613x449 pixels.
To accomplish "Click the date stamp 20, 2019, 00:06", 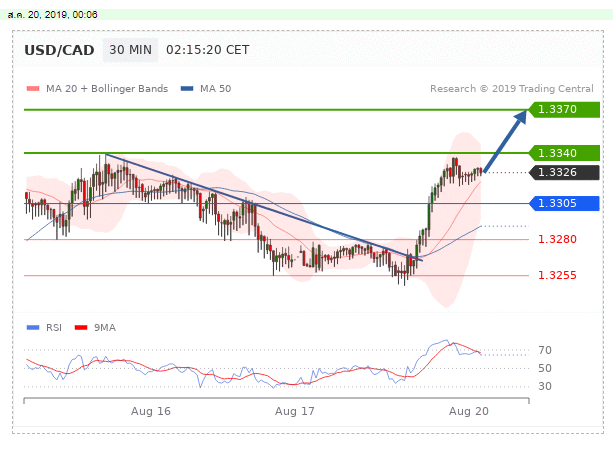I will click(x=63, y=15).
